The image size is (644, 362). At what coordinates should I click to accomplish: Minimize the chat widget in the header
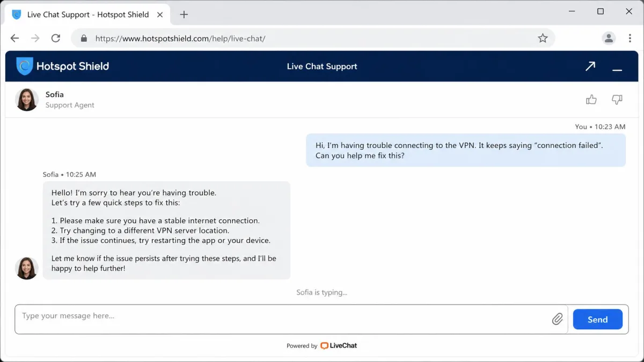click(x=617, y=70)
